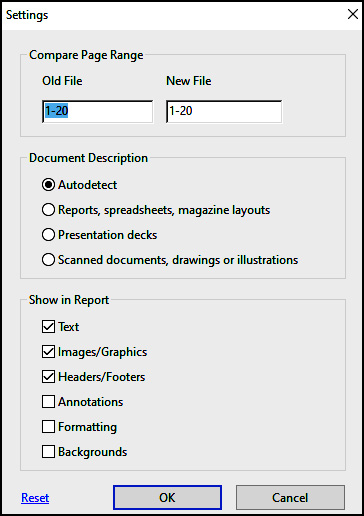Enable Backgrounds in the report

coord(48,452)
